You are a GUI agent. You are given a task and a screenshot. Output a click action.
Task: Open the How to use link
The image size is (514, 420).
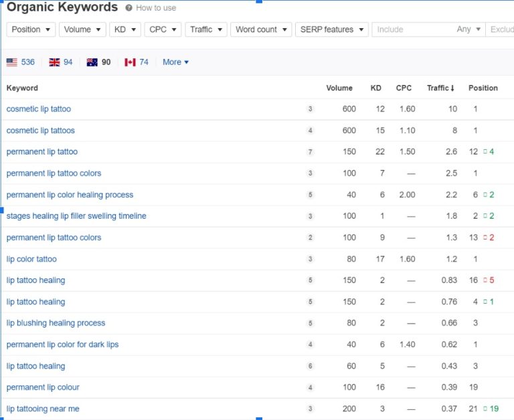point(156,8)
